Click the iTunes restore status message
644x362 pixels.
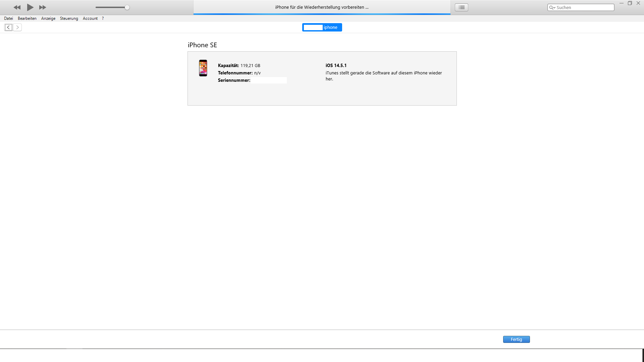[384, 76]
